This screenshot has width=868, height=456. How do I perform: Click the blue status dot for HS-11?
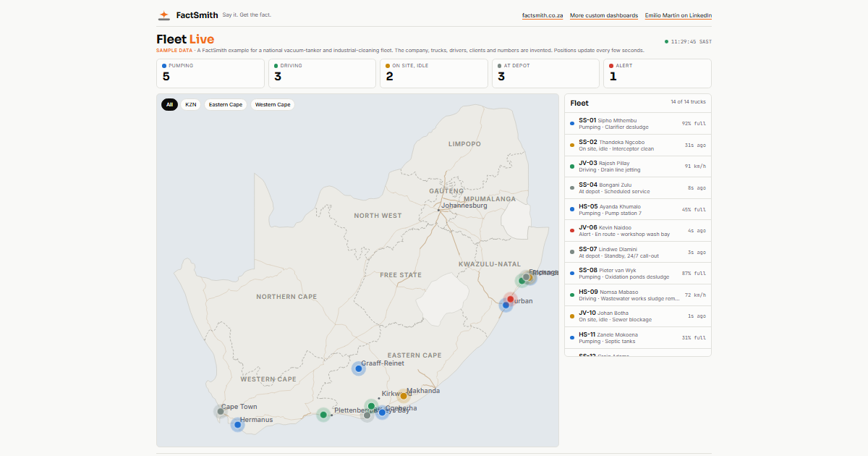[572, 337]
